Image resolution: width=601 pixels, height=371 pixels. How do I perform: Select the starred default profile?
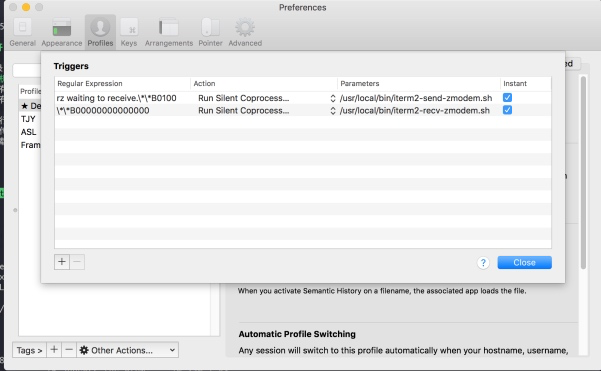(31, 106)
